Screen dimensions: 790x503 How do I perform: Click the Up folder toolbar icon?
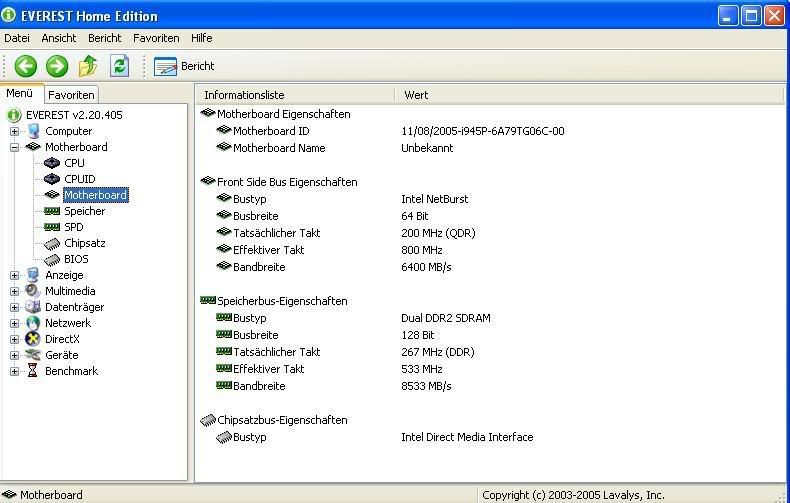[x=88, y=66]
